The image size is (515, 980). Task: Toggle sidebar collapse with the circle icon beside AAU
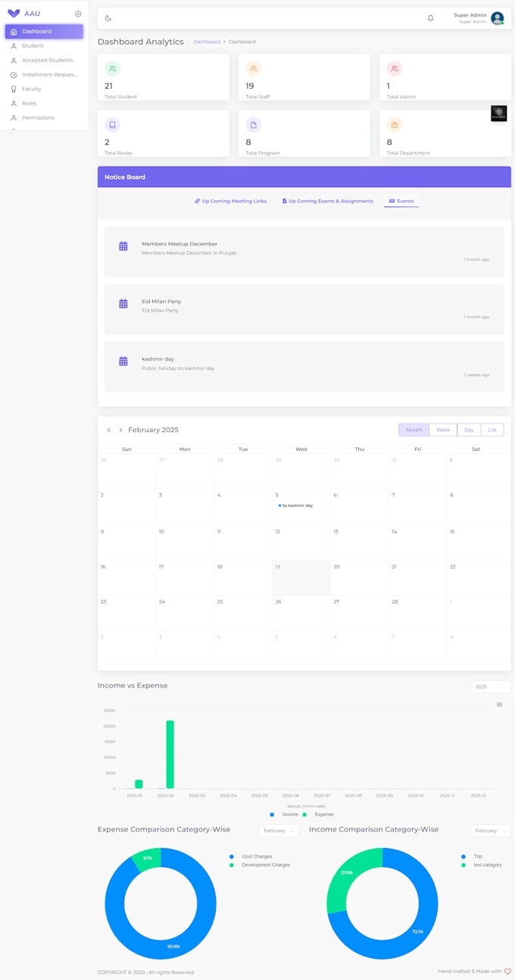click(x=78, y=14)
